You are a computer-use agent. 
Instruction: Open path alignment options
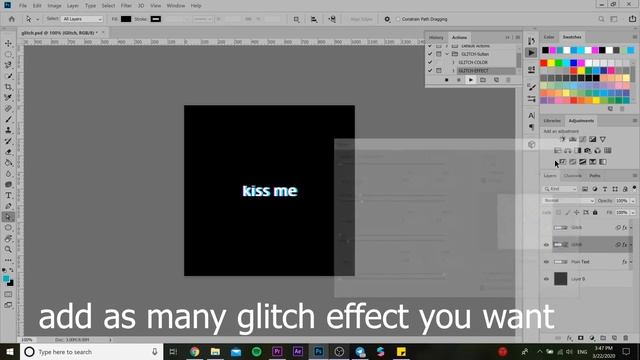click(314, 19)
